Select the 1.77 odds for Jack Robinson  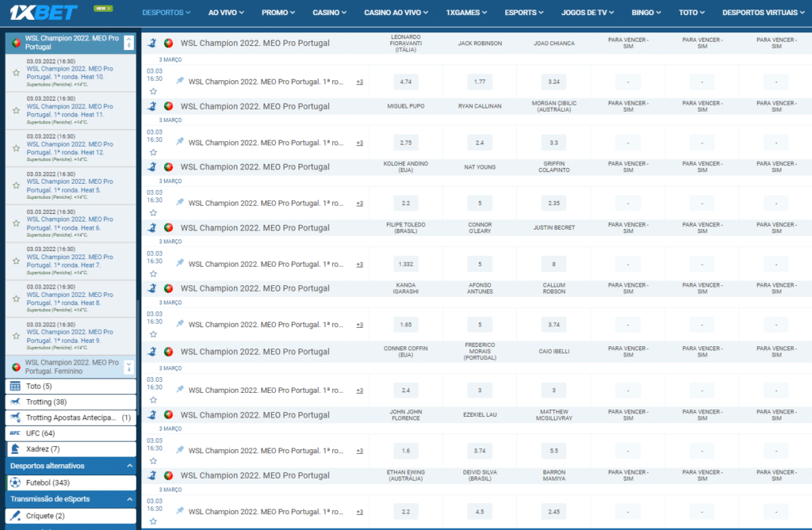click(x=480, y=82)
